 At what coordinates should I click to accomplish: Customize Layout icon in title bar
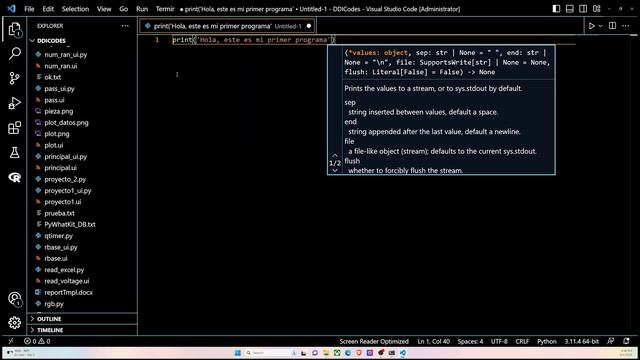point(597,9)
